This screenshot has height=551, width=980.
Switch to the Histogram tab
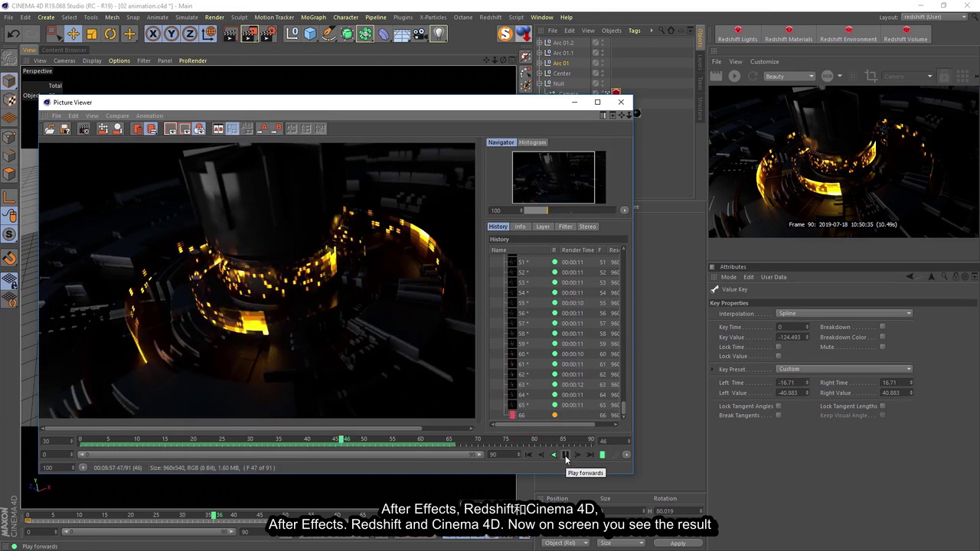(x=532, y=142)
